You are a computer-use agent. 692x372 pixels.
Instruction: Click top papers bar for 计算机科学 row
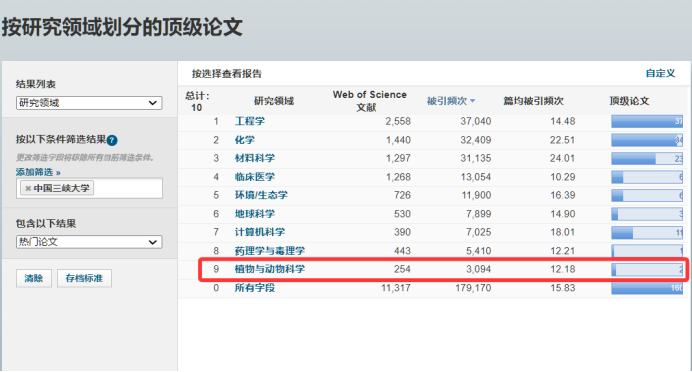click(647, 232)
